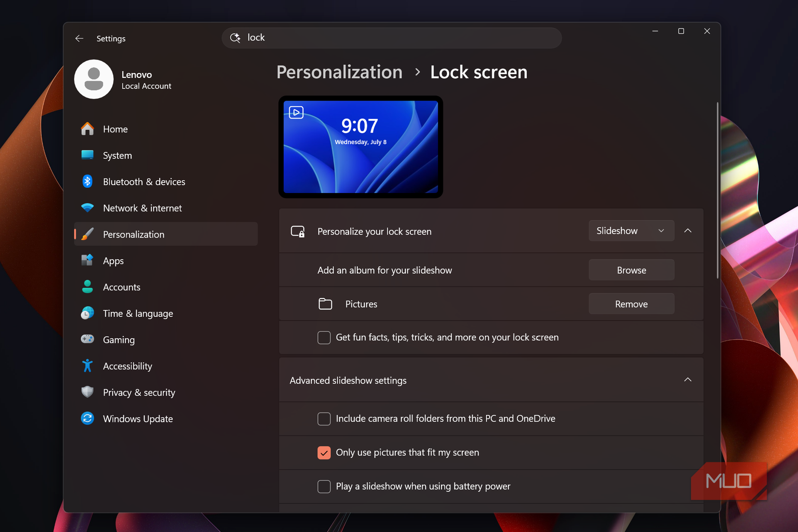This screenshot has width=798, height=532.
Task: Open Bluetooth & devices settings
Action: point(166,182)
